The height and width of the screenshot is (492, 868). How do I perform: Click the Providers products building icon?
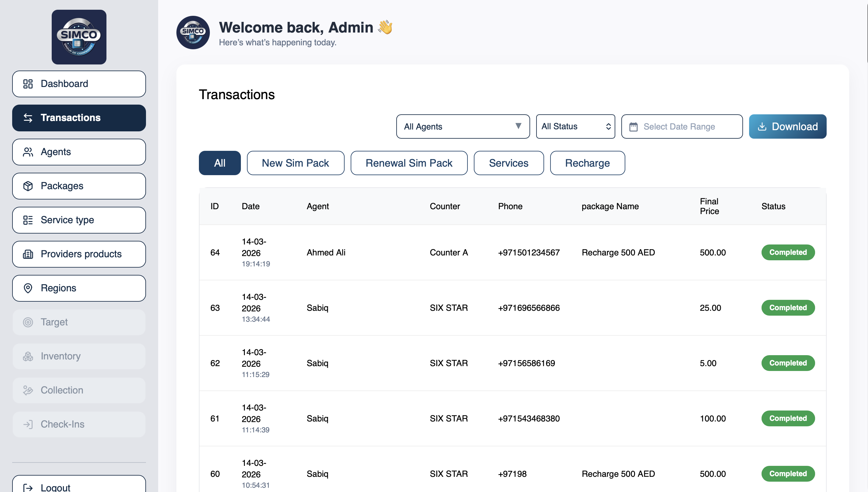point(28,254)
